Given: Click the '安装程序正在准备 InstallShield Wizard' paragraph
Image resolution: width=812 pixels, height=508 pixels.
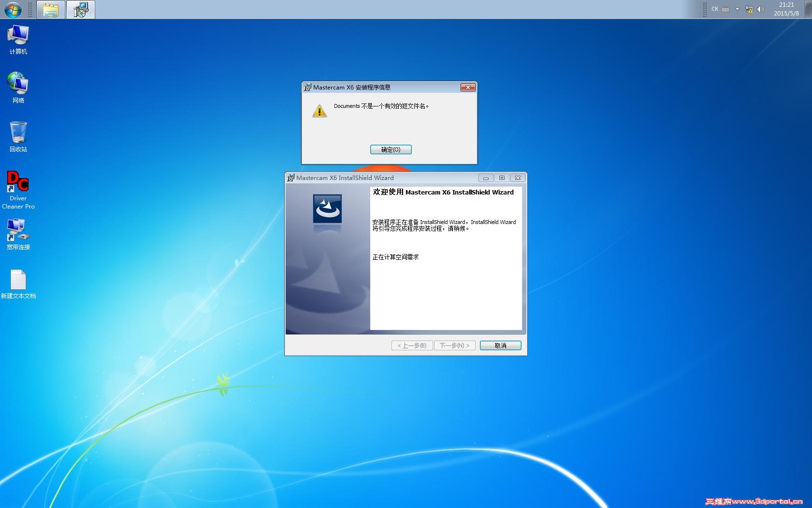Looking at the screenshot, I should click(444, 225).
